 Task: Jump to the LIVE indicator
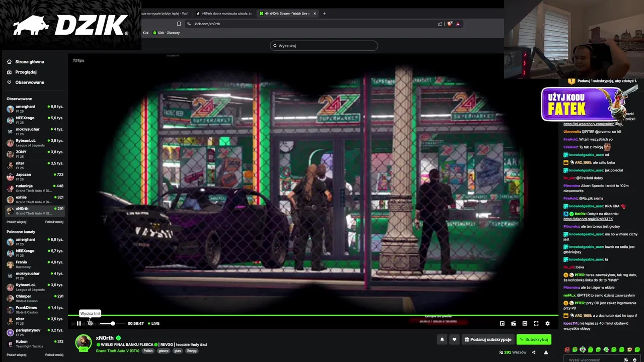[153, 323]
